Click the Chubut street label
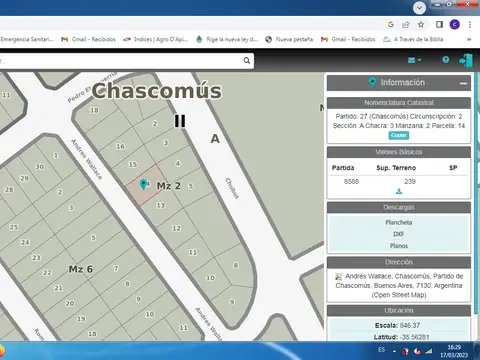 pos(232,188)
